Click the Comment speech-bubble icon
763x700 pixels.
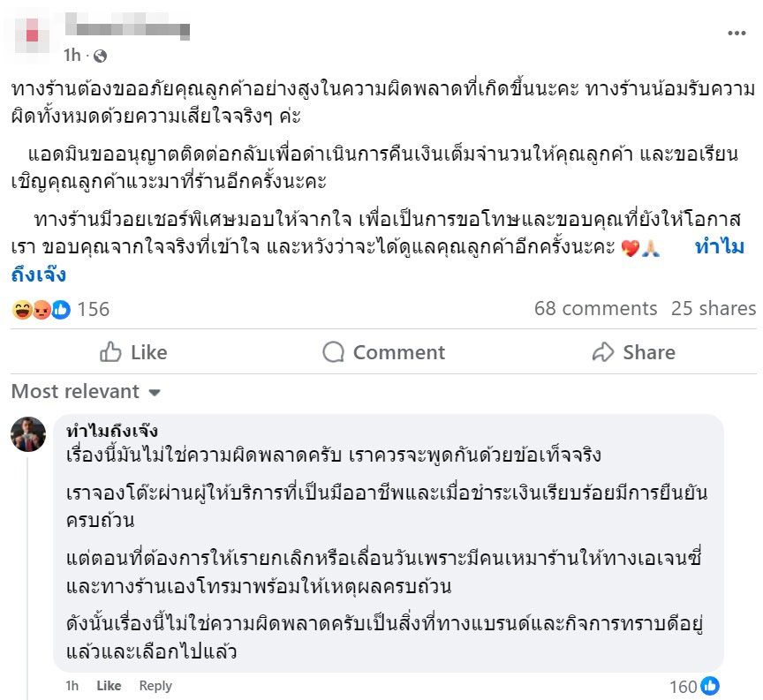coord(334,352)
